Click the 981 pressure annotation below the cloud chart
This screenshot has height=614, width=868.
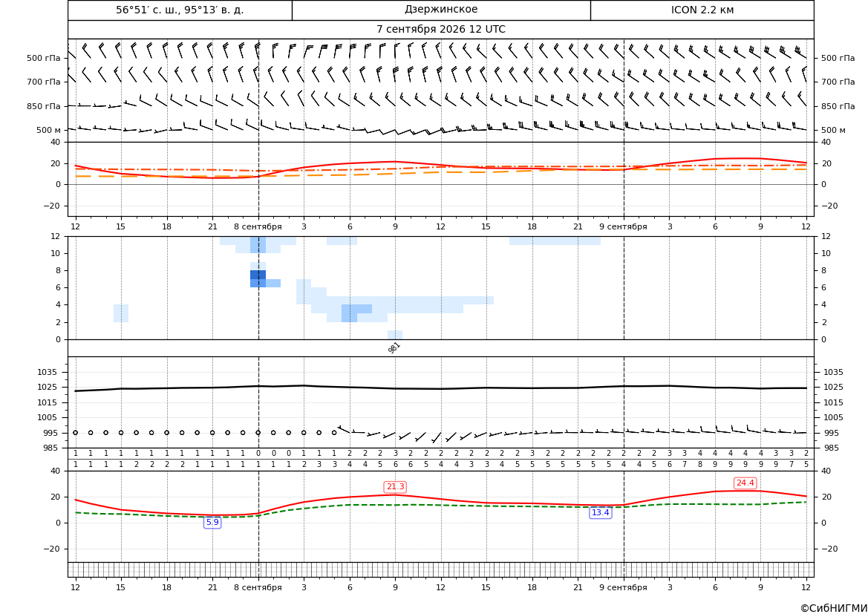(x=394, y=347)
